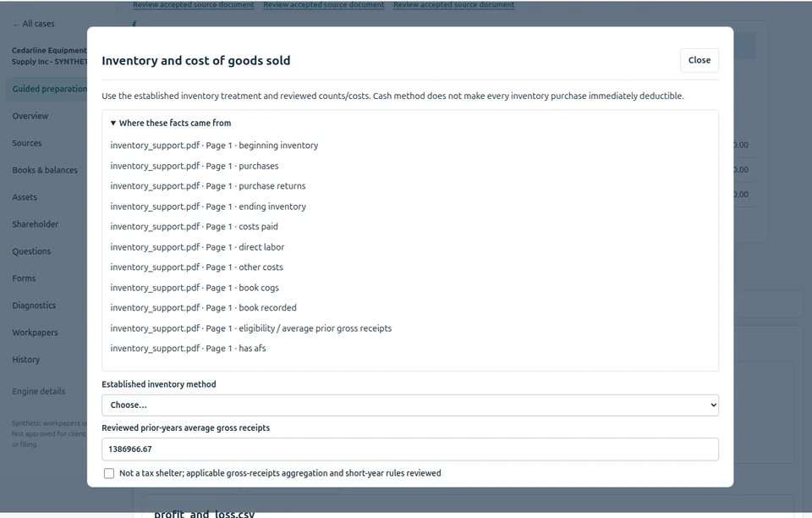
Task: Click the middle 'Review accepted source document' link
Action: coord(324,5)
